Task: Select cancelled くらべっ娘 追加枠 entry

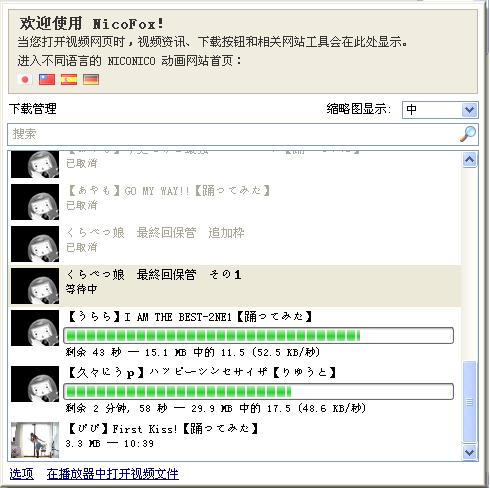Action: pyautogui.click(x=235, y=244)
